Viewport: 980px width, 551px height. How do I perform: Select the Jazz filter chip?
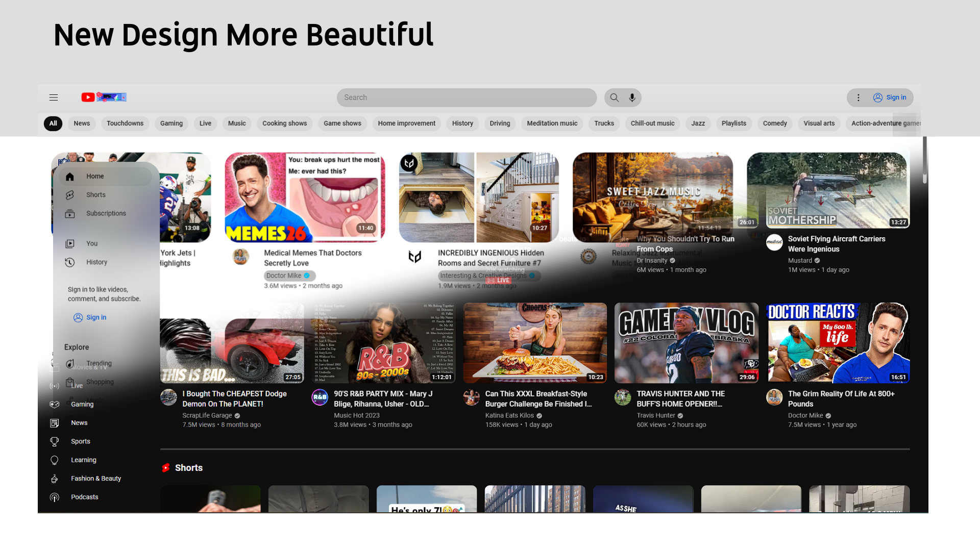(x=698, y=123)
